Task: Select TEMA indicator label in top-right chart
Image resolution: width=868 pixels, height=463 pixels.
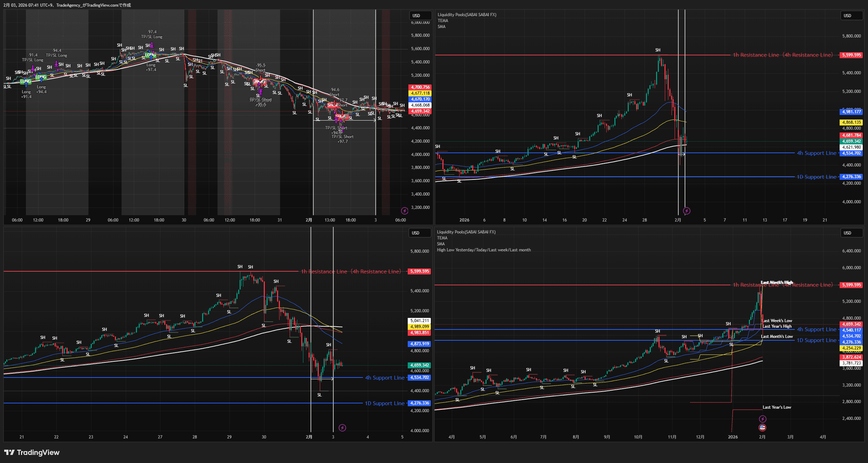Action: point(443,21)
